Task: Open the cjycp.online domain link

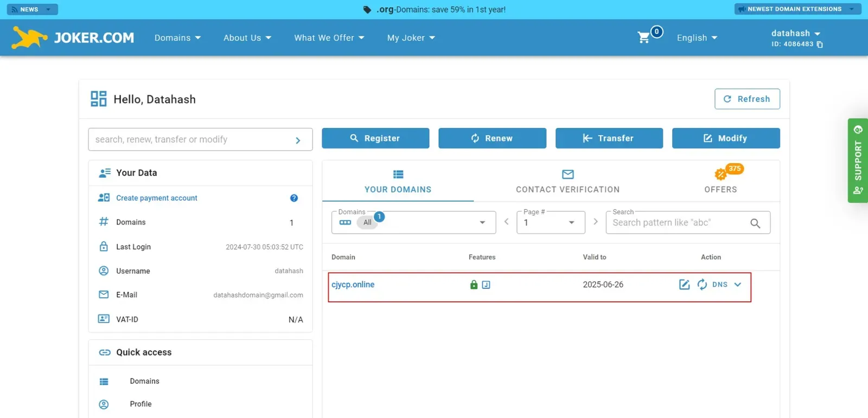Action: [x=353, y=285]
